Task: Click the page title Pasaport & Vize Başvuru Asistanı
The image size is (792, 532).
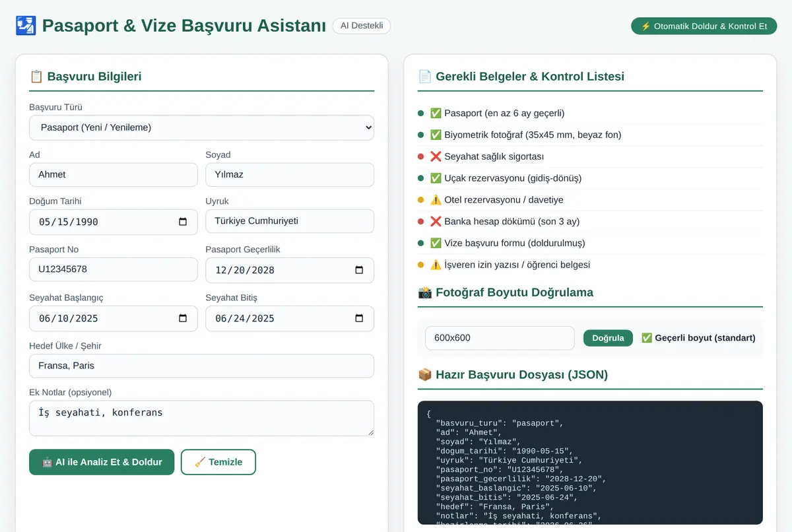Action: [184, 26]
